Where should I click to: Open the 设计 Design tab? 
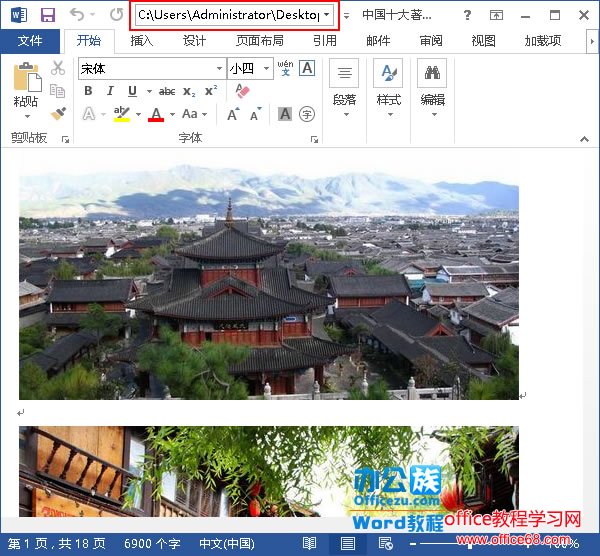coord(194,41)
